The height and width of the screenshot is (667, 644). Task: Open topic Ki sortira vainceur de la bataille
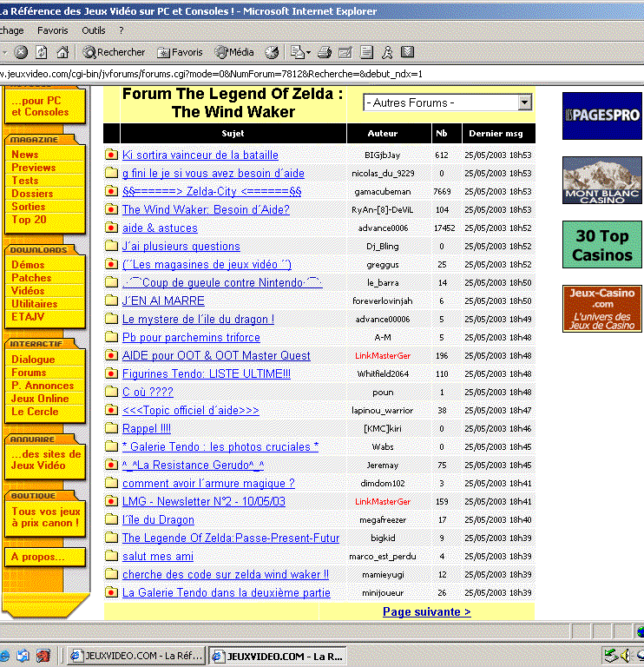point(200,155)
